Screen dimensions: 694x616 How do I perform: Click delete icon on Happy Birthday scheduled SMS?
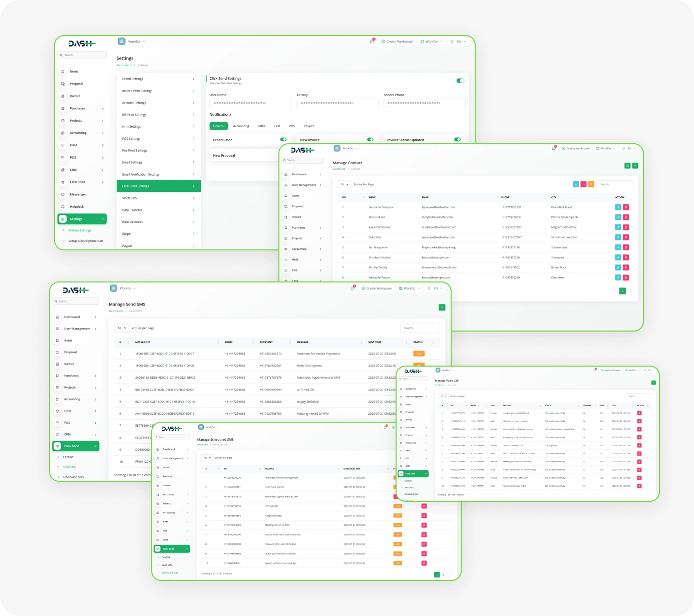(424, 516)
